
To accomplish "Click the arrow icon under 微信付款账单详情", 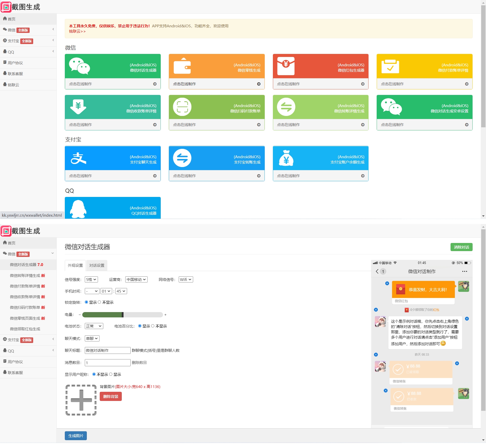I will [467, 84].
